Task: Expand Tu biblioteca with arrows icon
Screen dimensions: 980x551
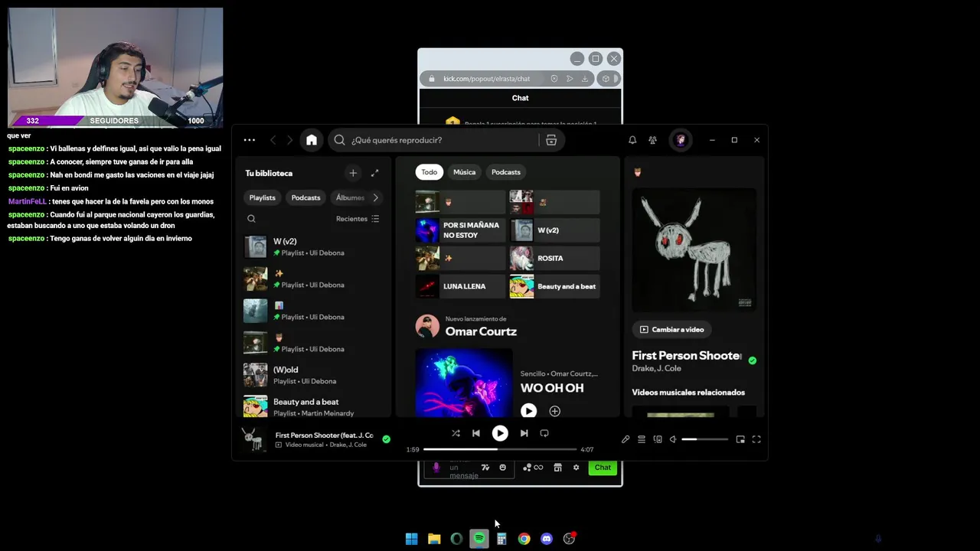Action: 374,173
